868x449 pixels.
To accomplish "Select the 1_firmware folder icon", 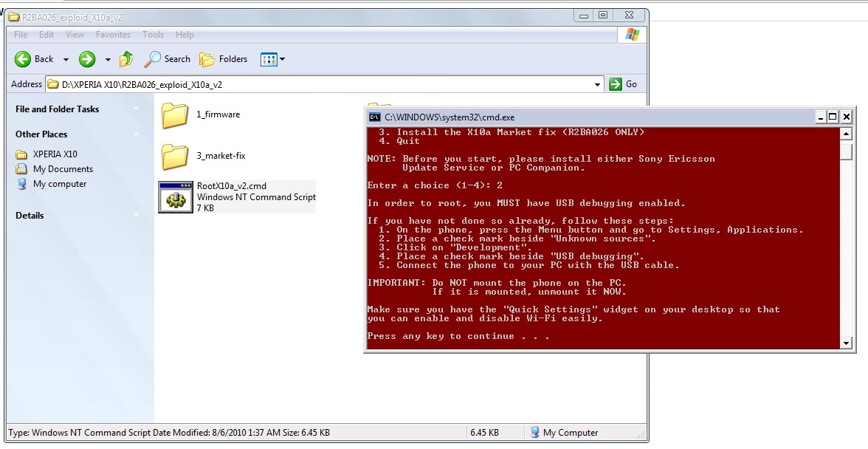I will (x=175, y=115).
